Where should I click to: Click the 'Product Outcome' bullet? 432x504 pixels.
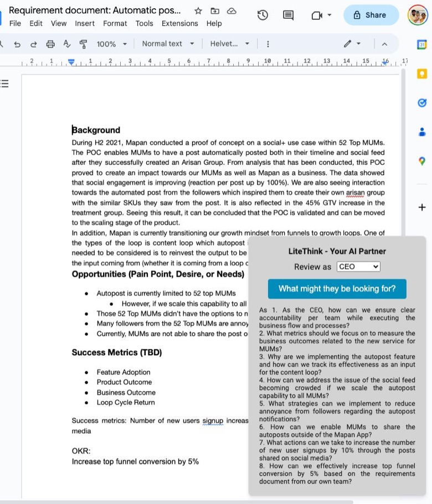pyautogui.click(x=124, y=382)
